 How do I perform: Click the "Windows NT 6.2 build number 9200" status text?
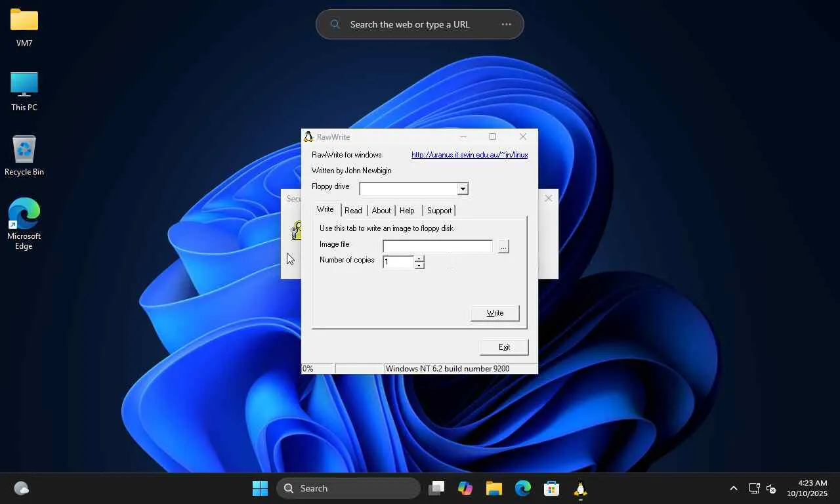(x=448, y=369)
